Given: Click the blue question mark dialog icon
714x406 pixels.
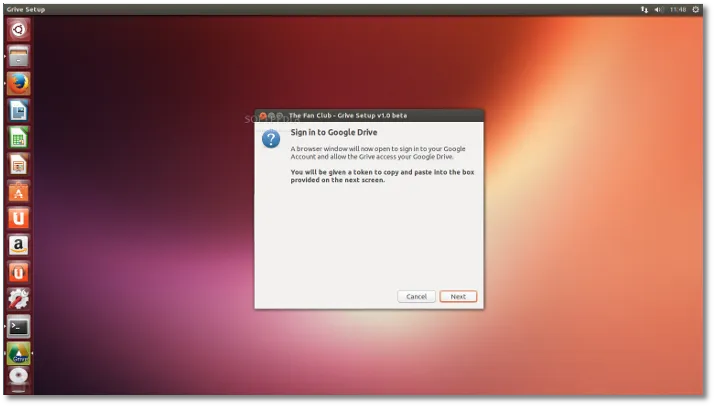Looking at the screenshot, I should [x=271, y=139].
